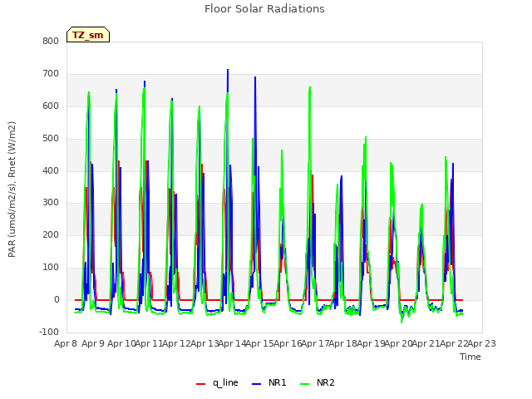Click the 500 y-axis tick value
The image size is (532, 399).
(x=51, y=139)
